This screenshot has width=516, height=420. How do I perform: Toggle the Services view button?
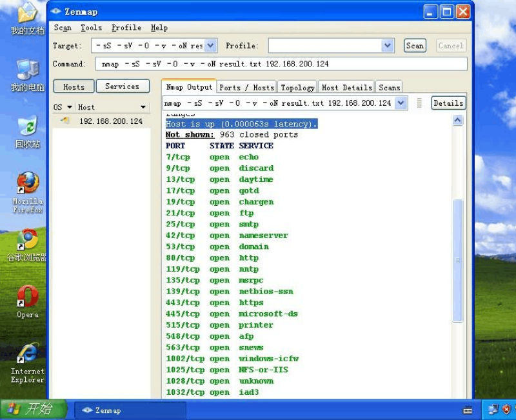(x=122, y=86)
